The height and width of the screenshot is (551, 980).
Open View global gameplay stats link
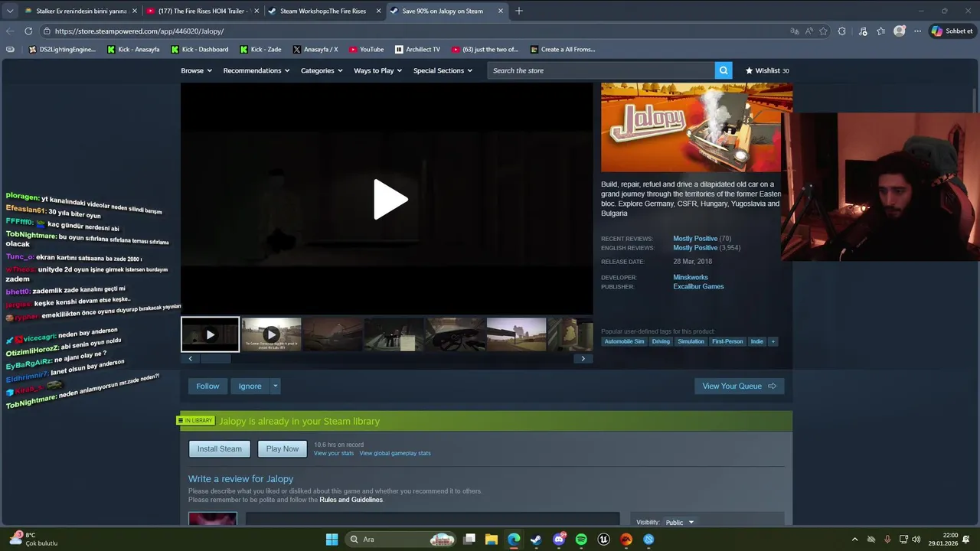(395, 453)
